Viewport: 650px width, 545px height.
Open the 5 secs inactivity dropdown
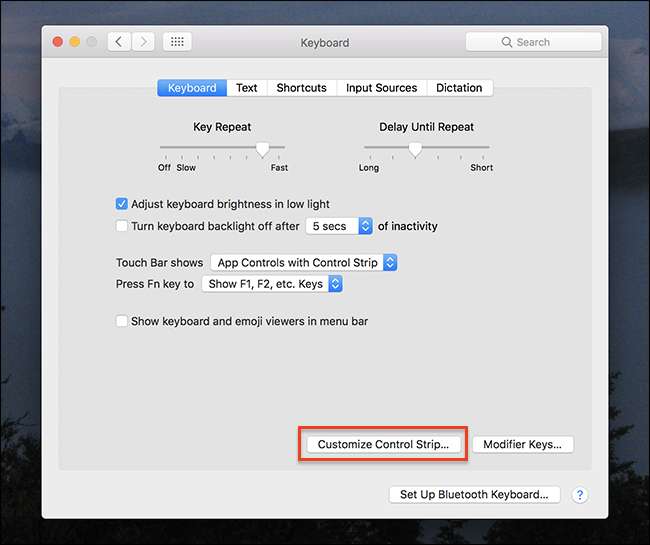point(338,226)
